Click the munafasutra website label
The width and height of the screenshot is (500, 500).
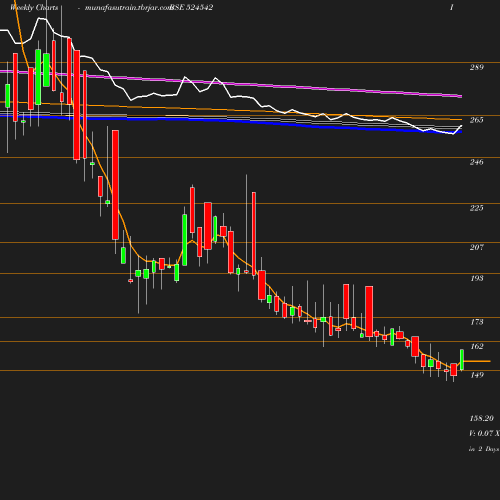(x=128, y=8)
